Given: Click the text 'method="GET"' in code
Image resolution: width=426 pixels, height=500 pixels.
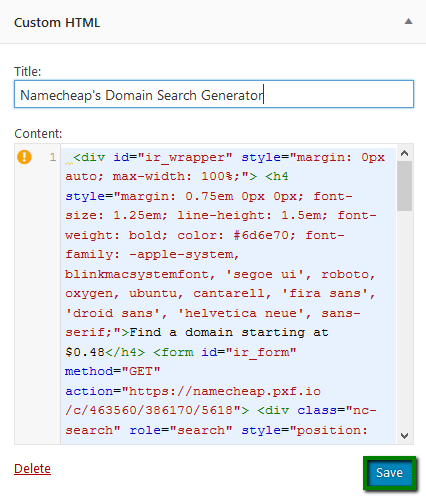Looking at the screenshot, I should coord(113,371).
